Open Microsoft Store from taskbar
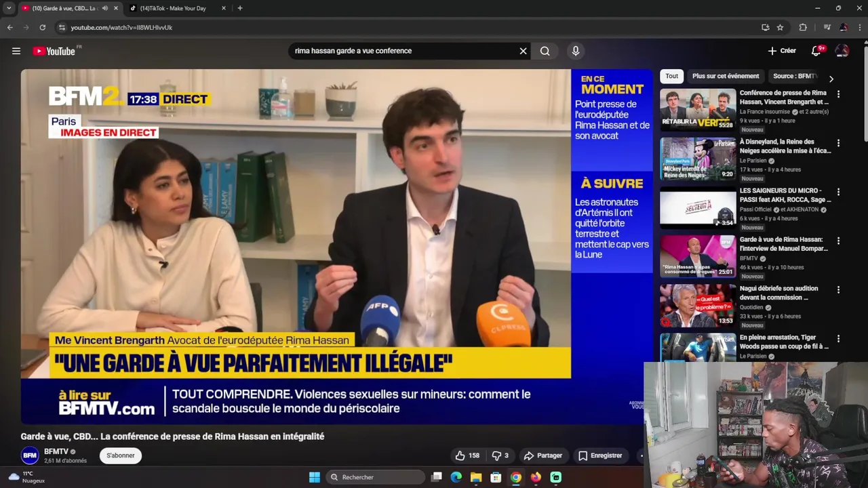This screenshot has width=868, height=488. 496,477
